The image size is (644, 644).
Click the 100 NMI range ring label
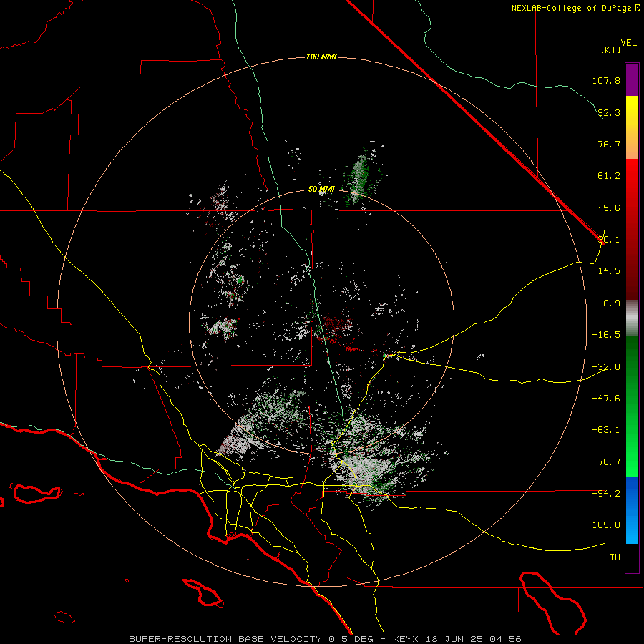pos(321,57)
